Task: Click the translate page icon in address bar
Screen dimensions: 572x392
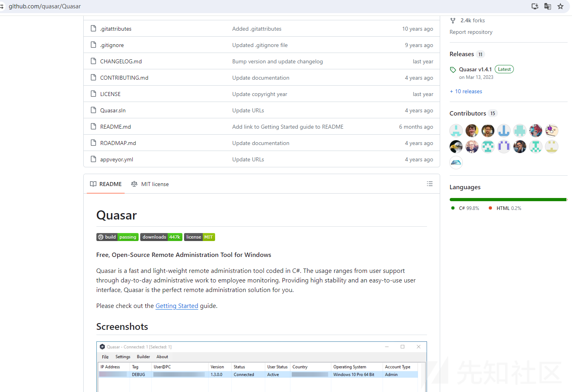Action: pyautogui.click(x=548, y=6)
